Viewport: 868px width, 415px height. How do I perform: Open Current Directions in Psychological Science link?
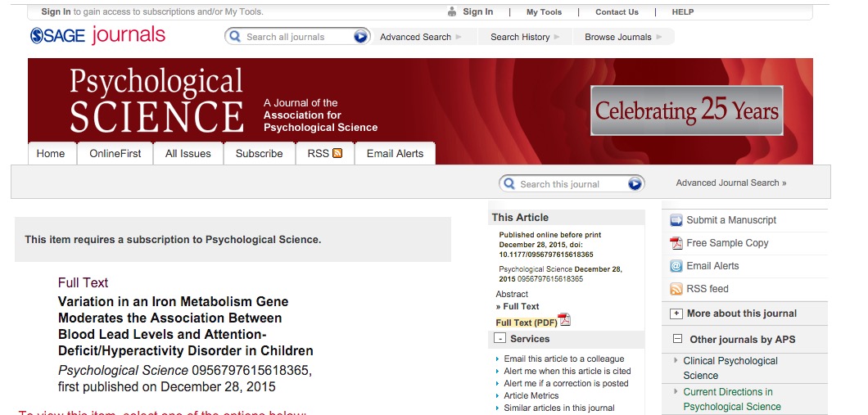(732, 399)
